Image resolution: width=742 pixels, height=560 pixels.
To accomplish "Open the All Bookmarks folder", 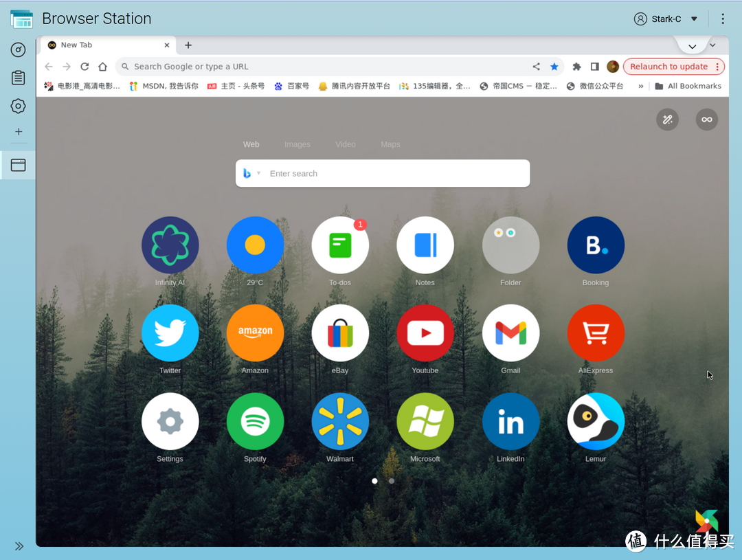I will tap(688, 86).
